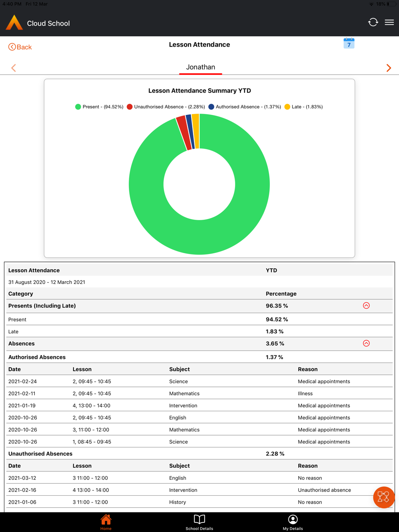Select the Jonathan student tab
Image resolution: width=399 pixels, height=532 pixels.
click(200, 67)
